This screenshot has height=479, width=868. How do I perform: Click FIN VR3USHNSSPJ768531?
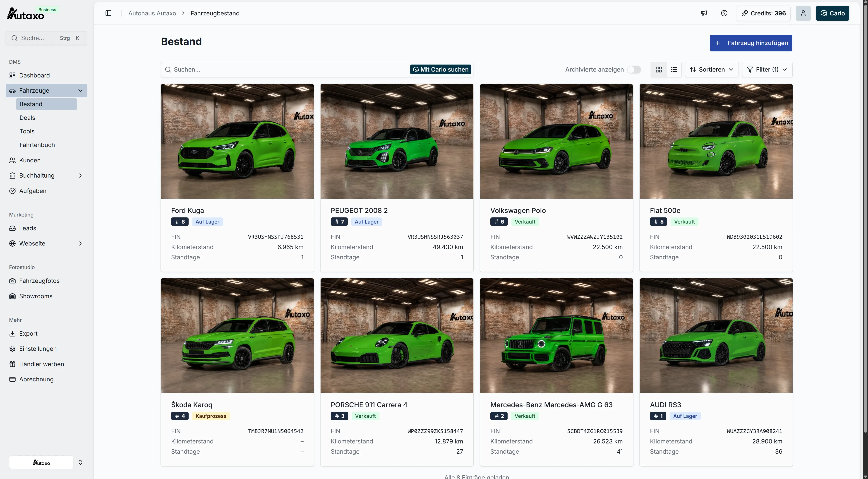[x=276, y=237]
